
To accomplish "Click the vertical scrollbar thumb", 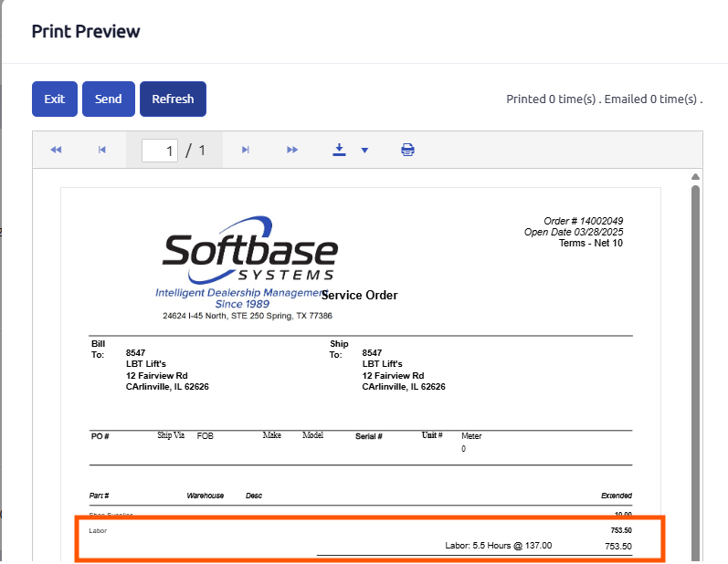I will (695, 371).
